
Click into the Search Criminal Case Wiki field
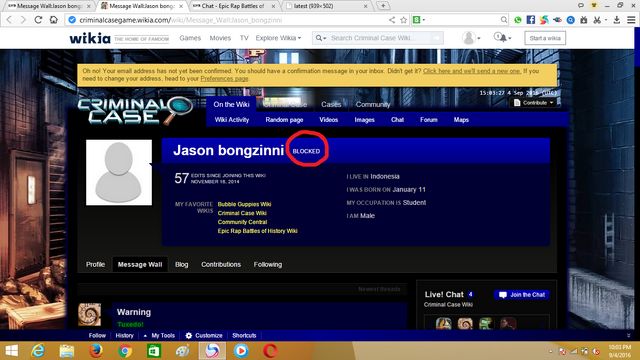pyautogui.click(x=378, y=38)
